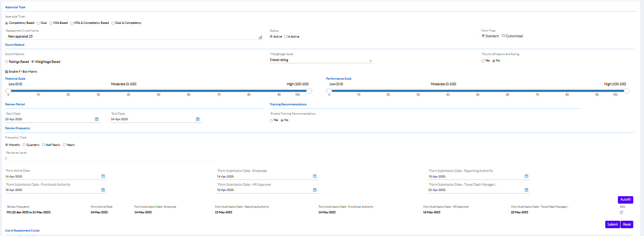The image size is (644, 236).
Task: Open calendar for Reporting Authority submission date
Action: tap(526, 176)
